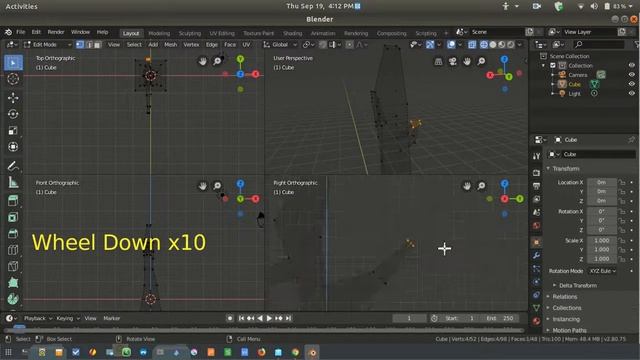Switch to wireframe viewport shading

point(484,44)
